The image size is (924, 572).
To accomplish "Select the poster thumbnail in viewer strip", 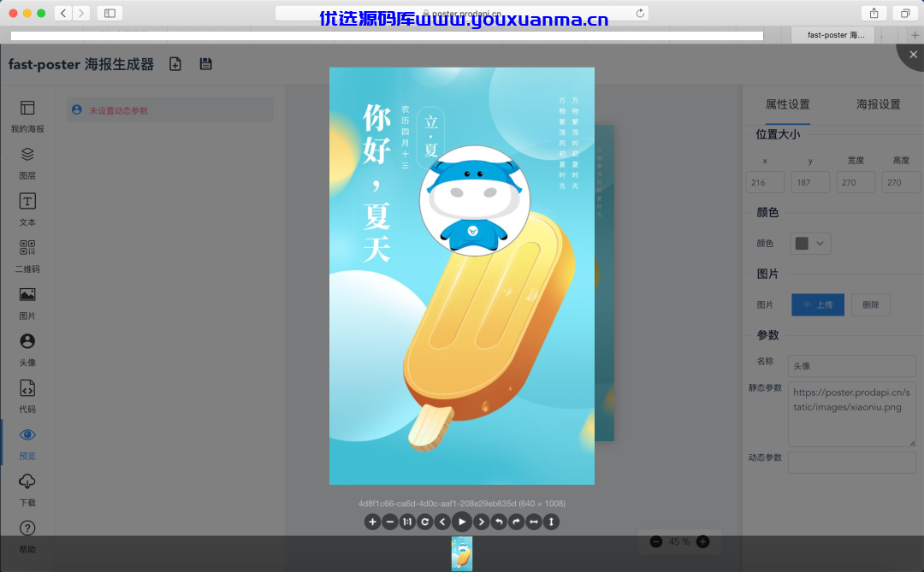I will (462, 553).
